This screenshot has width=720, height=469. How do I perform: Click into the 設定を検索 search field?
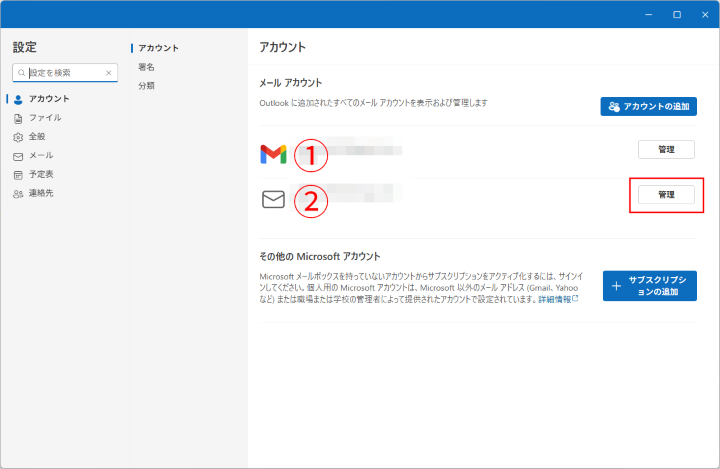(65, 73)
